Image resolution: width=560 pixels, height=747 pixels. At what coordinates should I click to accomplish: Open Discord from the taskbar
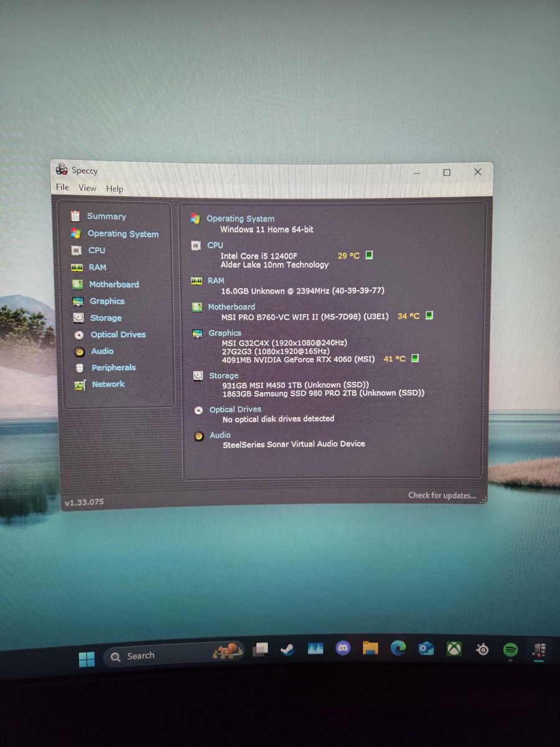click(343, 649)
